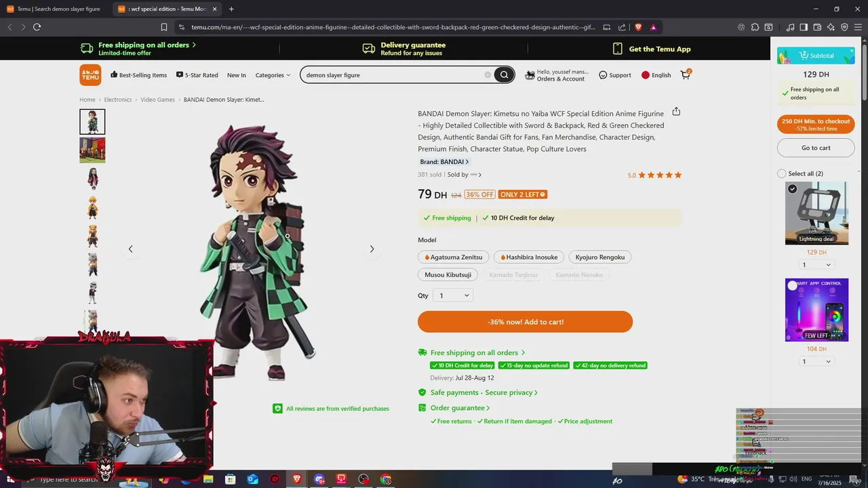Select Agatsuma Zenitsu model
Screen dimensions: 868x488
454,257
